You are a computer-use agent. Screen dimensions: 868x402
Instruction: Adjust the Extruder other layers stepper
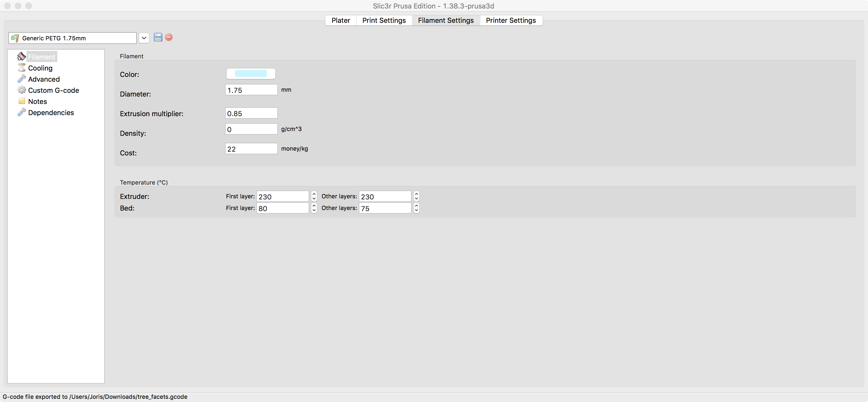[x=416, y=196]
